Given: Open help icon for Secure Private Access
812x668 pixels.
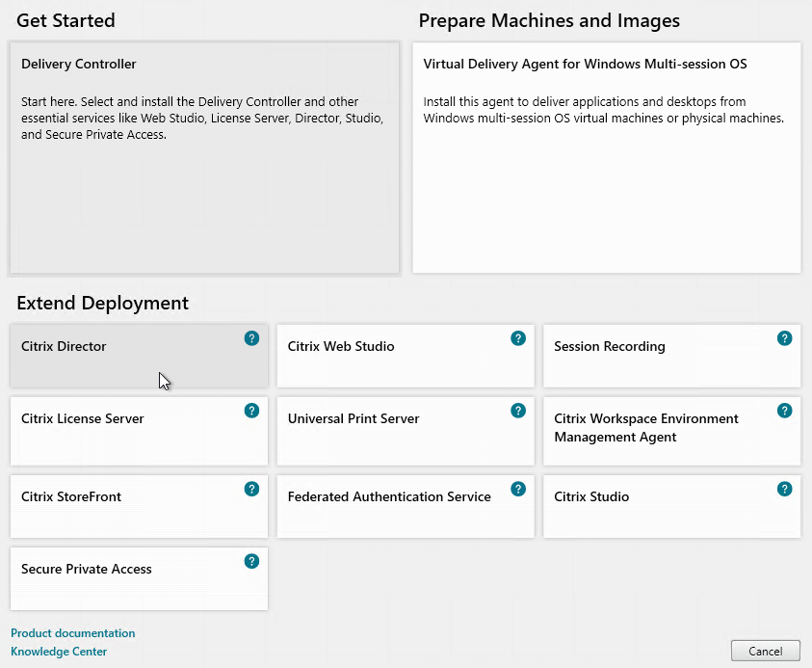Looking at the screenshot, I should coord(251,561).
